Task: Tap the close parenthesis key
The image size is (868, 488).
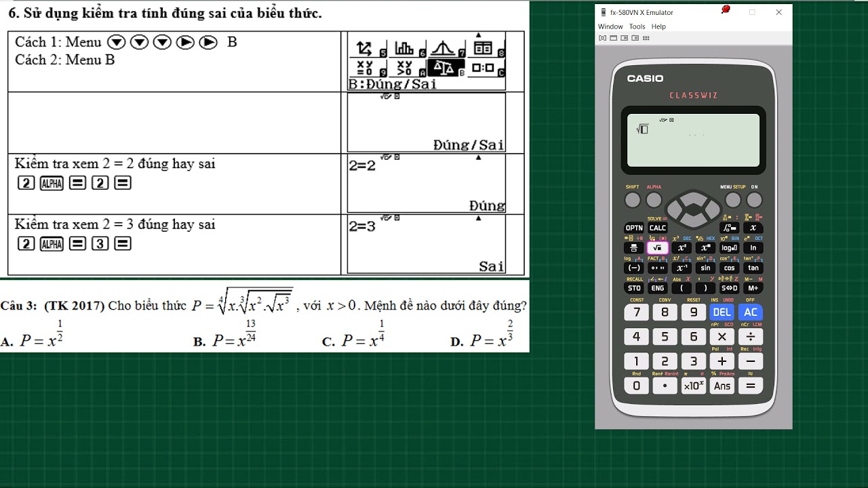Action: click(x=705, y=288)
